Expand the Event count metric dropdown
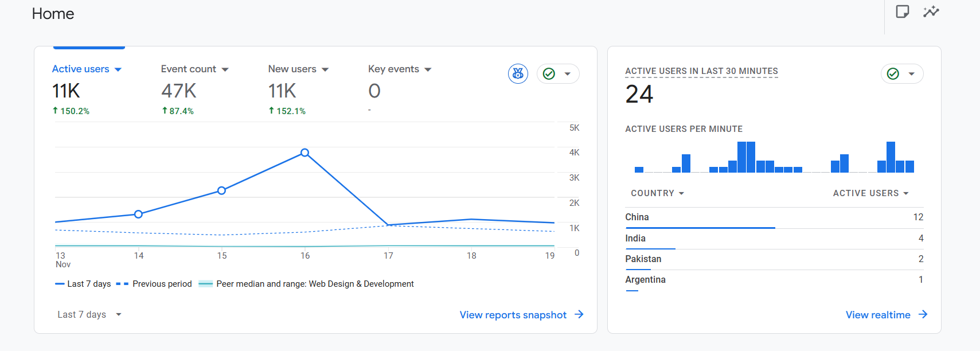The height and width of the screenshot is (351, 980). click(225, 69)
